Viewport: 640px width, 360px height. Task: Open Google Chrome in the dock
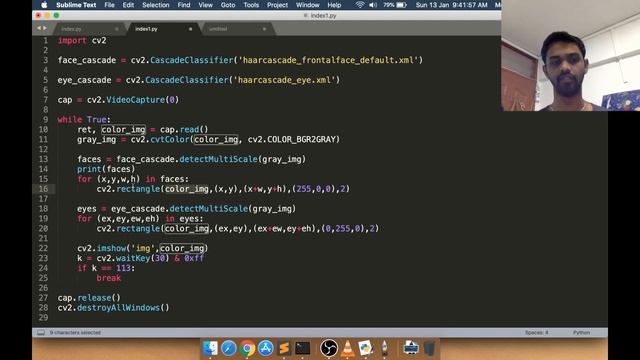pos(247,348)
